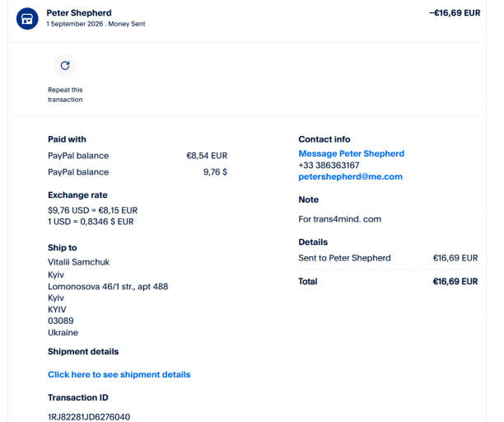Click the 9,76 $ PayPal balance amount
The width and height of the screenshot is (504, 422).
(215, 172)
